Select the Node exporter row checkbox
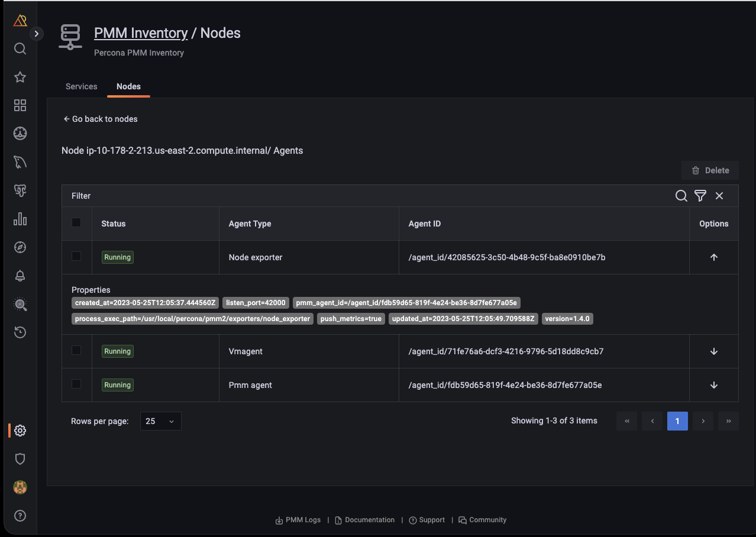Viewport: 756px width, 537px height. coord(76,256)
